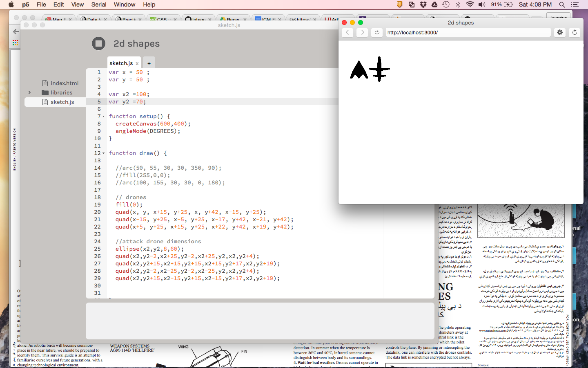The width and height of the screenshot is (588, 368).
Task: Stop the running sketch with the stop button
Action: click(98, 43)
